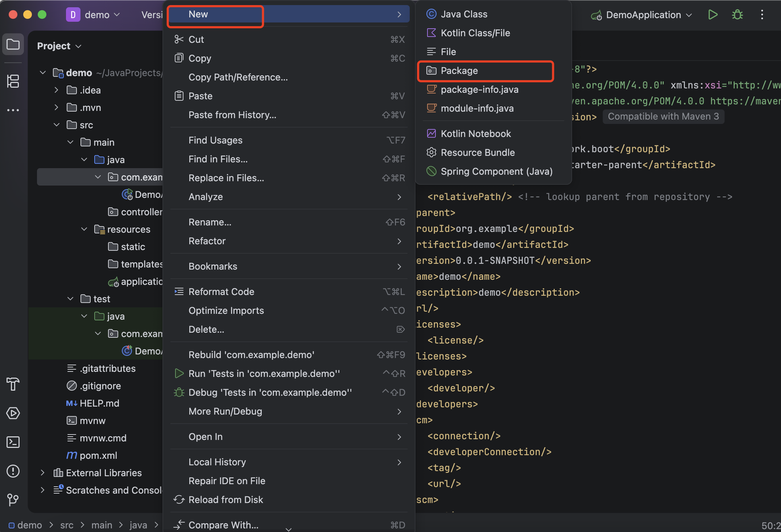
Task: Click Find Usages in context menu
Action: point(215,140)
